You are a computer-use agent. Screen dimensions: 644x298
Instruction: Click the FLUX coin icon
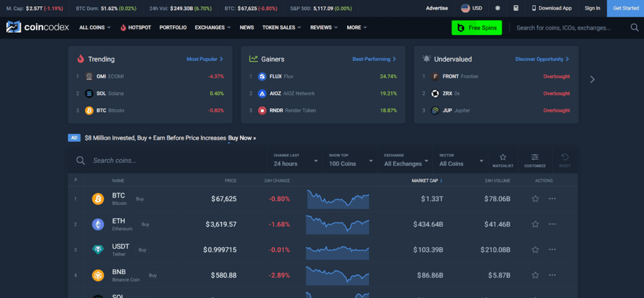262,76
